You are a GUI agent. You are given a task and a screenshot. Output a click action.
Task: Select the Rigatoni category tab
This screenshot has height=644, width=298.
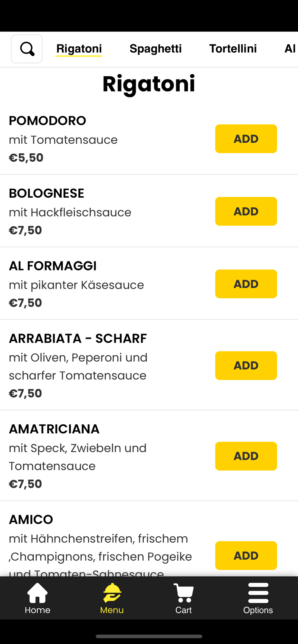click(79, 49)
